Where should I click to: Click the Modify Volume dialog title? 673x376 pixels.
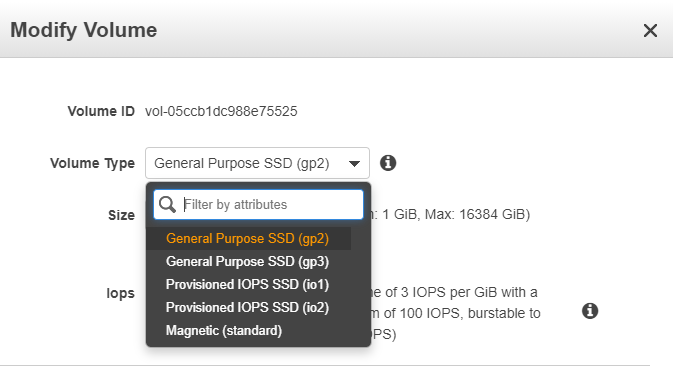pos(84,30)
